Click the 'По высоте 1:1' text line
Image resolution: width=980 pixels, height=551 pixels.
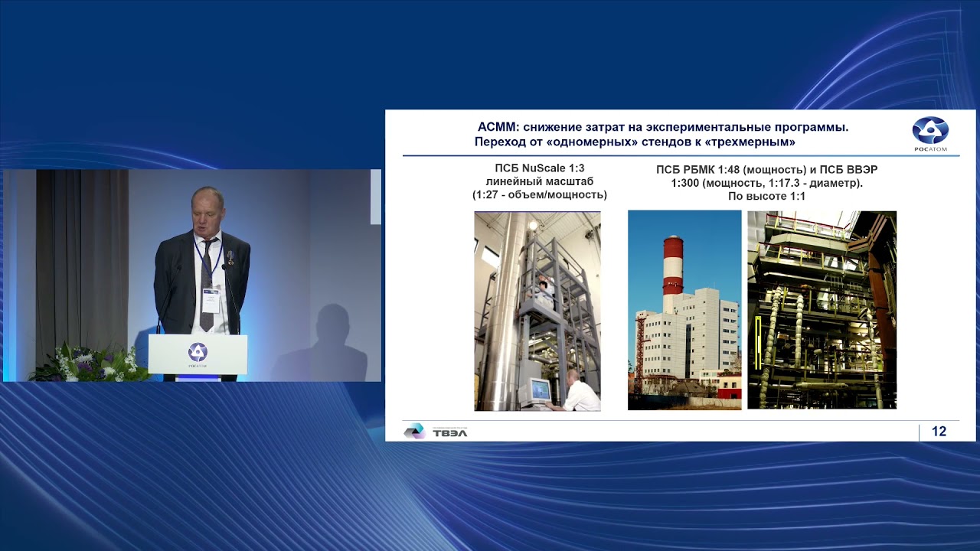766,197
